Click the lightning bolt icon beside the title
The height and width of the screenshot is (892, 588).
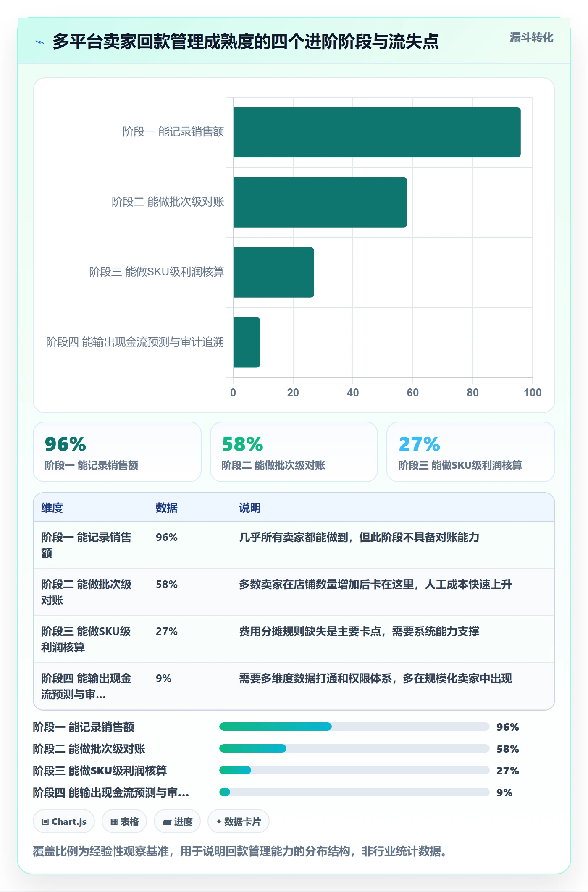pyautogui.click(x=40, y=42)
